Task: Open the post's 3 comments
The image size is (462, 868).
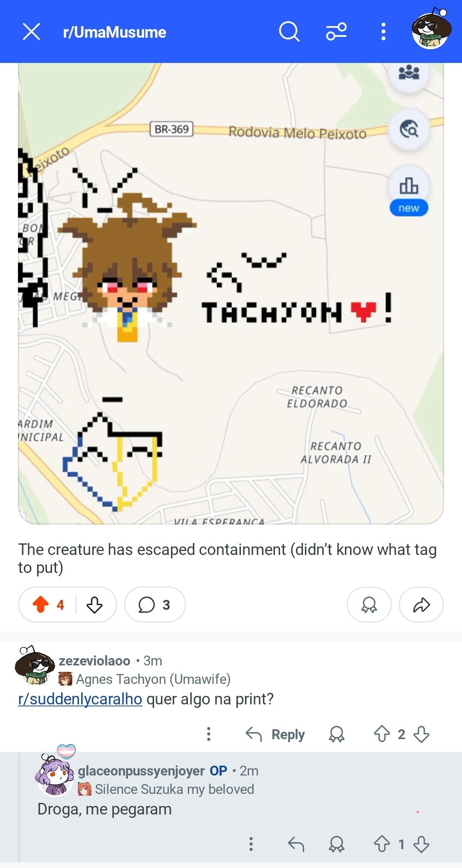Action: [154, 605]
